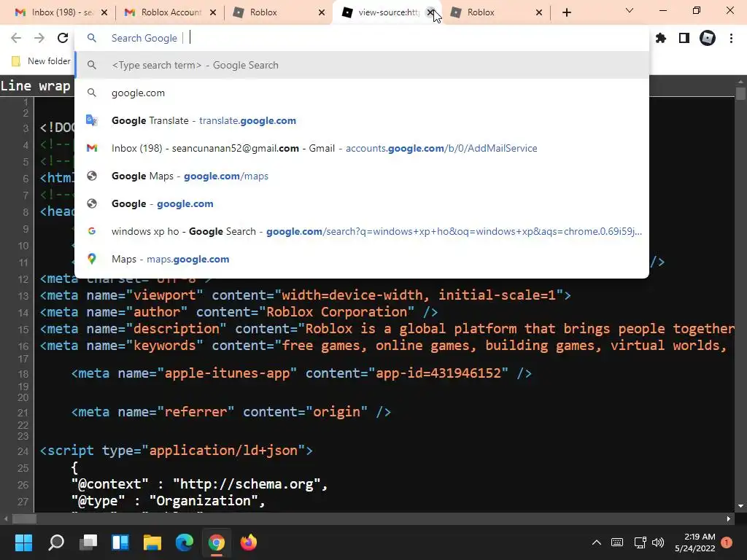747x560 pixels.
Task: Open the notification badge in tray
Action: (727, 542)
